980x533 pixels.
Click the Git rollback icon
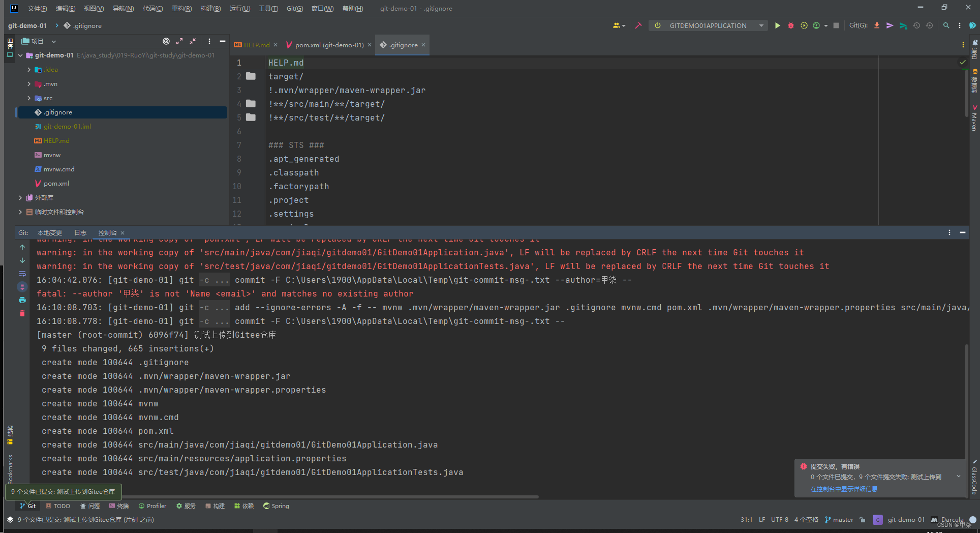click(x=930, y=25)
